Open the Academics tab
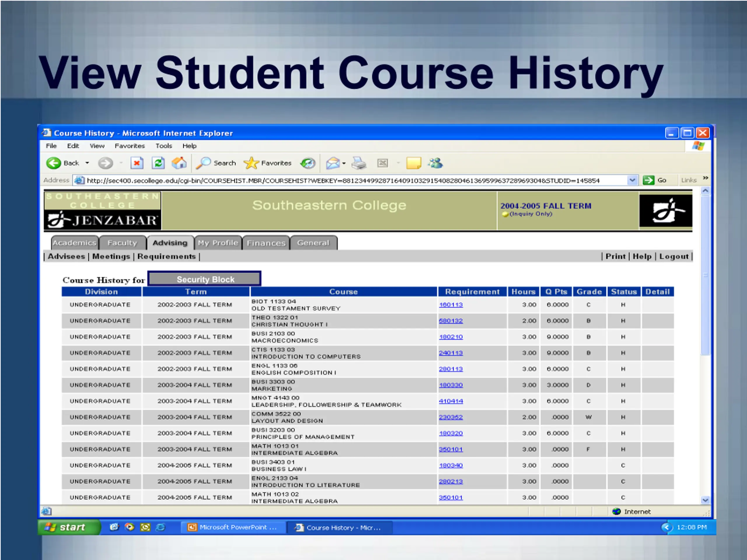747x560 pixels. point(75,243)
